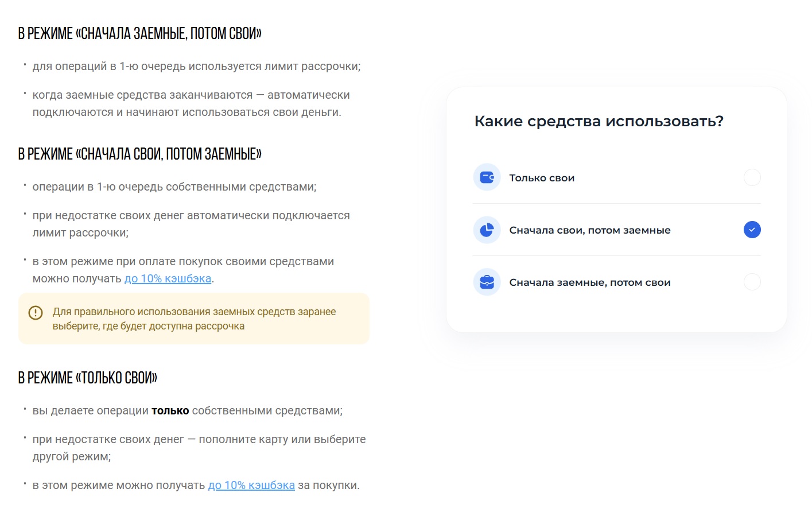This screenshot has width=812, height=516.
Task: Toggle the checked Сначала свои, потом заемные radio
Action: point(752,230)
